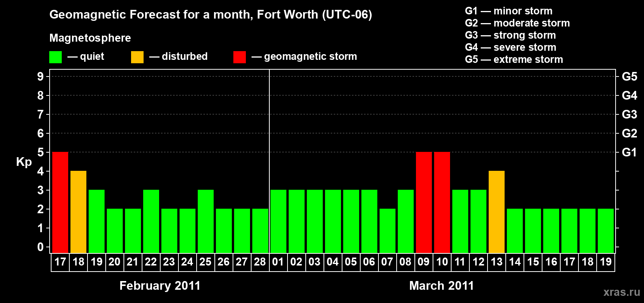Click the green bar for February 22
The image size is (644, 303).
coord(151,221)
